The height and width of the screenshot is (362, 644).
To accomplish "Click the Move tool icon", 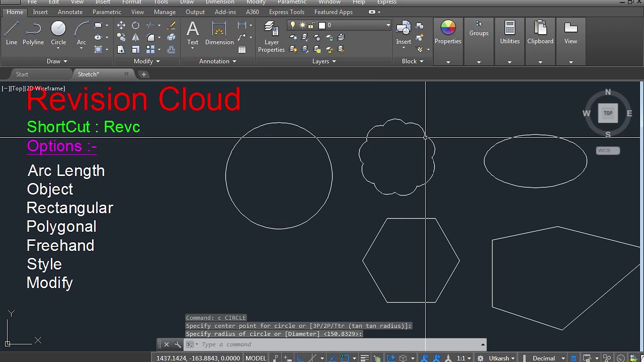I will (x=121, y=25).
